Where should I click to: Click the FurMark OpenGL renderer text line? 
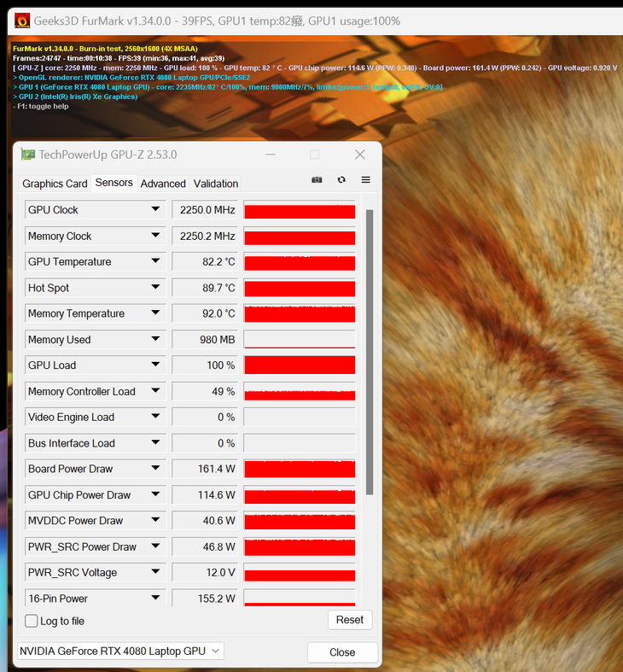point(131,78)
